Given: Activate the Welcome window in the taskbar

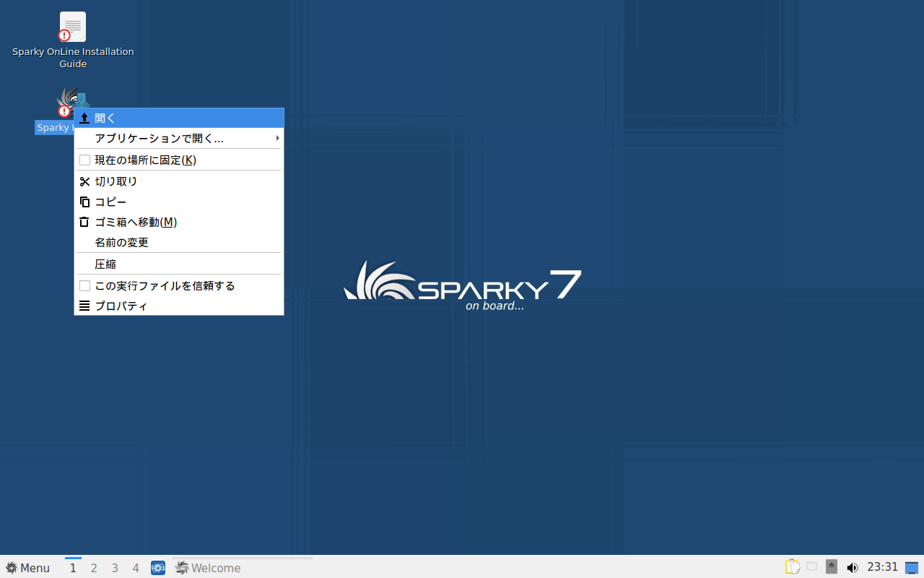Looking at the screenshot, I should [243, 568].
